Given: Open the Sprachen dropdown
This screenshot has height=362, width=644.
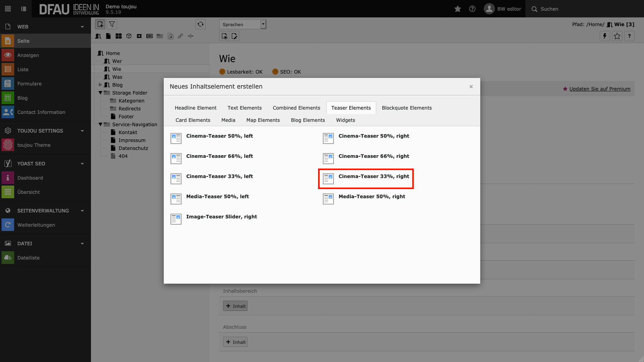Looking at the screenshot, I should (x=242, y=25).
